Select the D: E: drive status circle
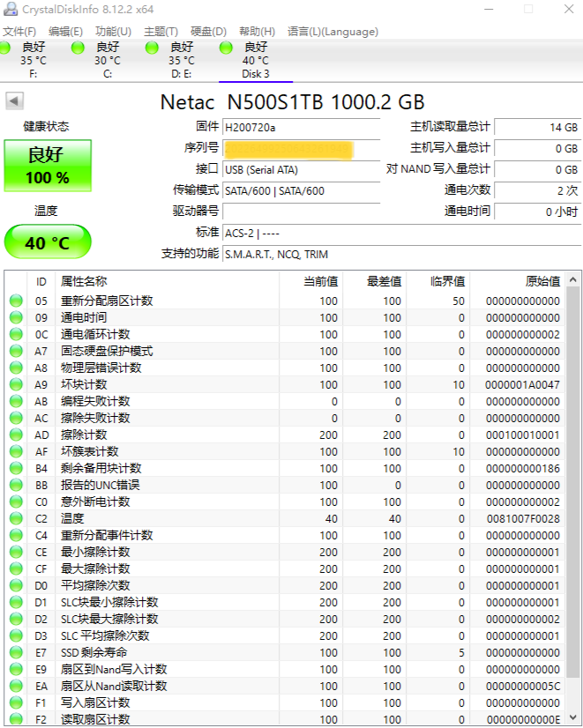This screenshot has width=583, height=728. pos(152,48)
